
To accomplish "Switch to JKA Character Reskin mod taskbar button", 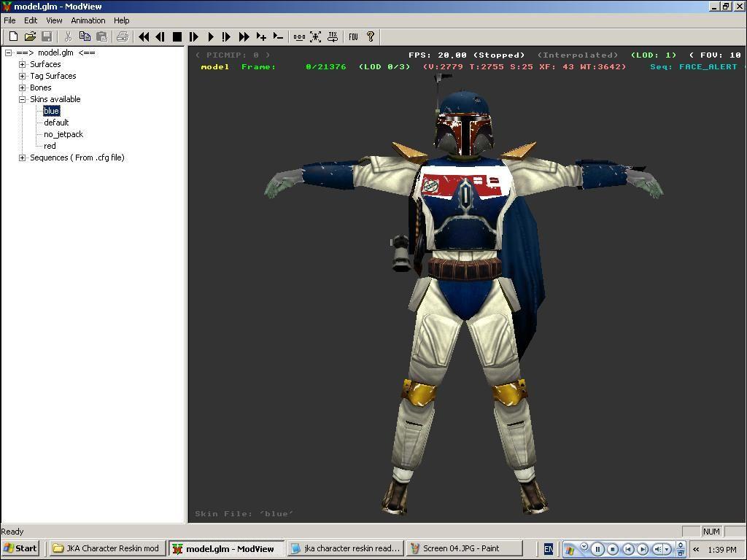I will (x=107, y=548).
